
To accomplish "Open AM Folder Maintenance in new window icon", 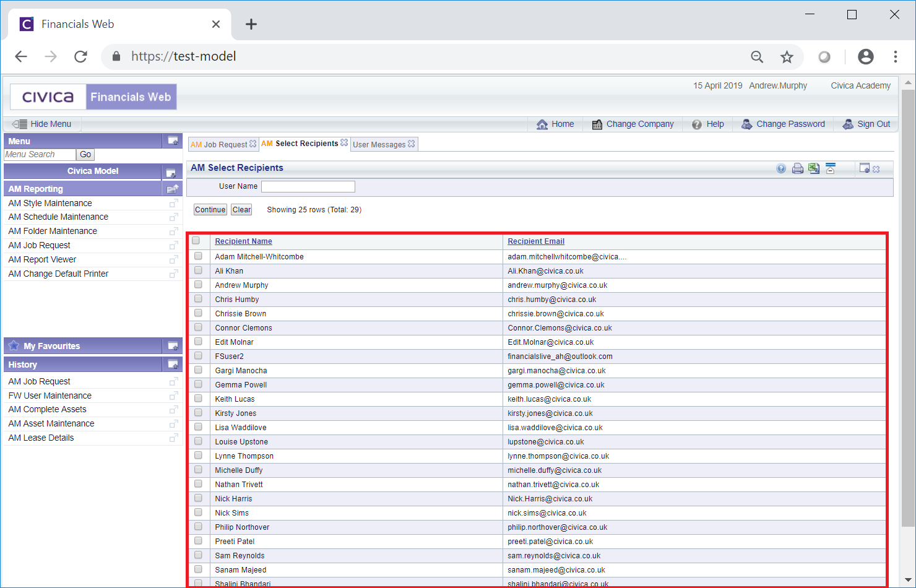I will pyautogui.click(x=174, y=231).
